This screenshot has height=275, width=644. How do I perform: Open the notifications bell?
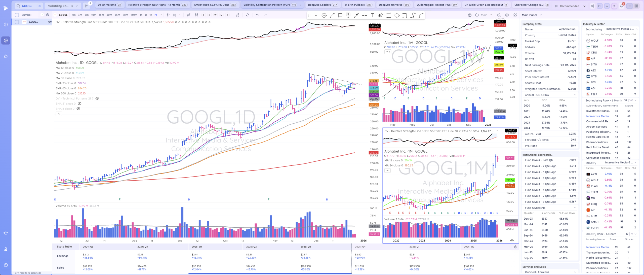tap(621, 6)
